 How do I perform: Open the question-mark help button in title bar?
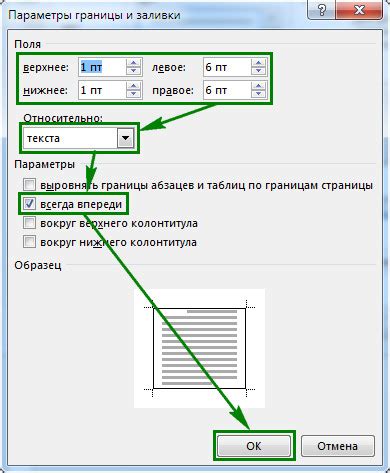[x=322, y=10]
